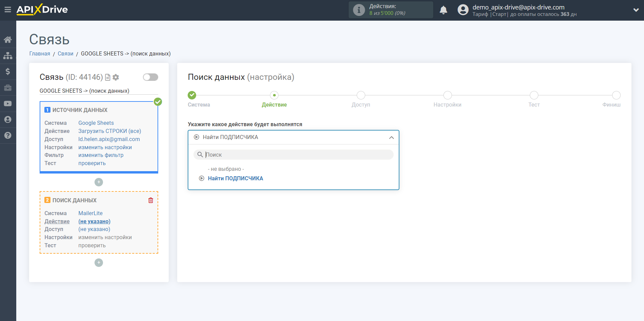Click the account avatar icon

pyautogui.click(x=463, y=10)
